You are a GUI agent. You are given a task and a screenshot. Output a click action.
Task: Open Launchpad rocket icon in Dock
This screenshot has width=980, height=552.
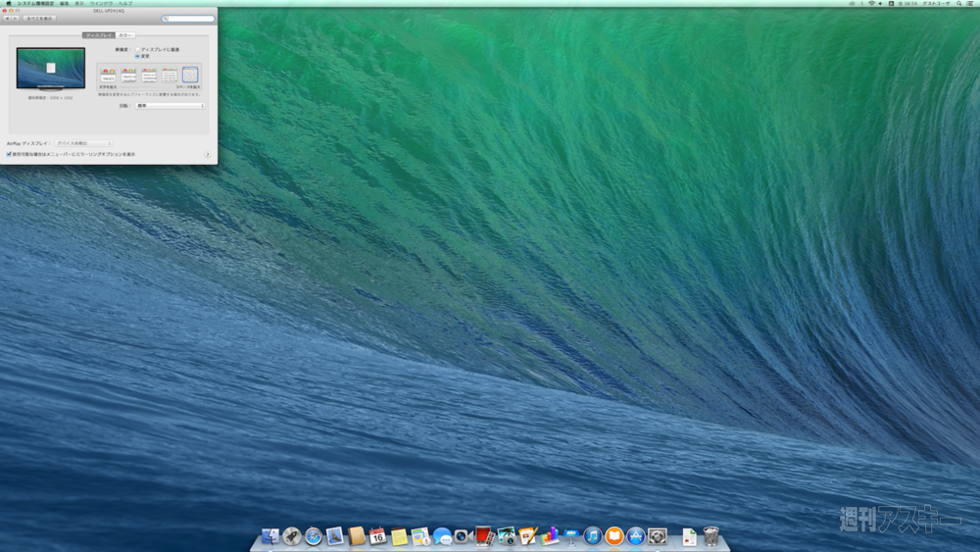292,536
